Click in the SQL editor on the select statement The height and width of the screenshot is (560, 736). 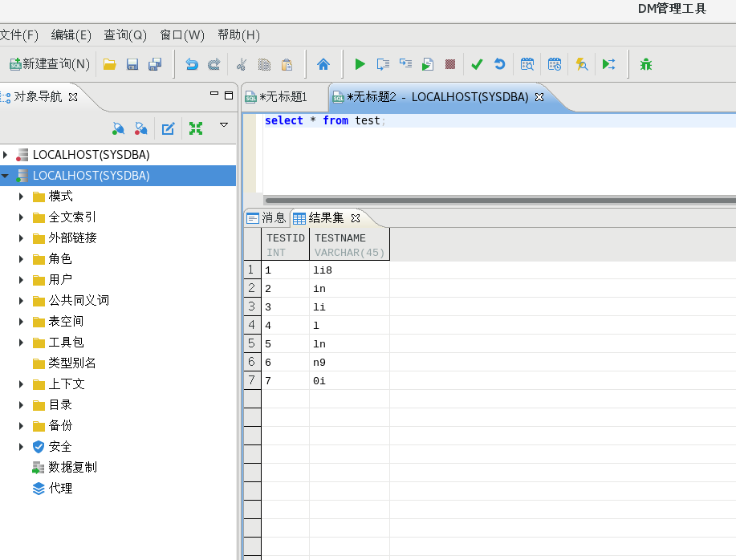[325, 120]
